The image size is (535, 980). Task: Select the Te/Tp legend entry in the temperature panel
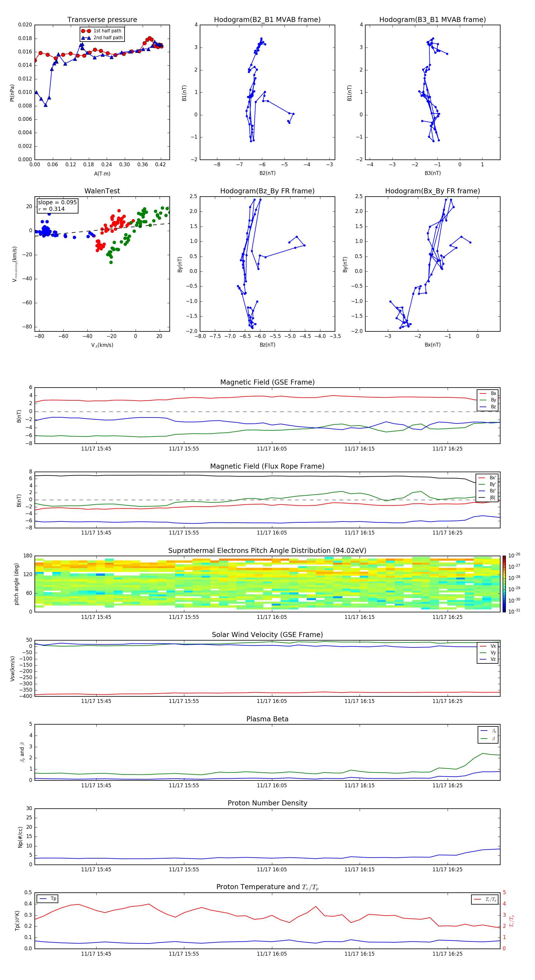[485, 899]
